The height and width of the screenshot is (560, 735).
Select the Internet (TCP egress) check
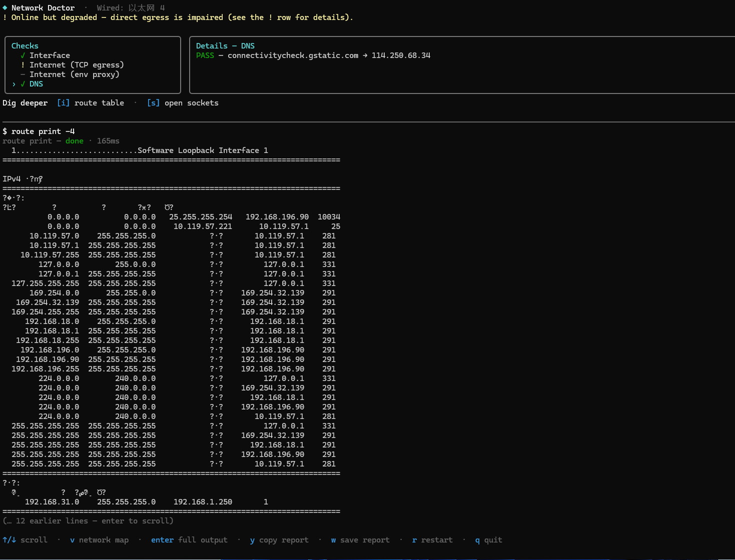click(93, 65)
